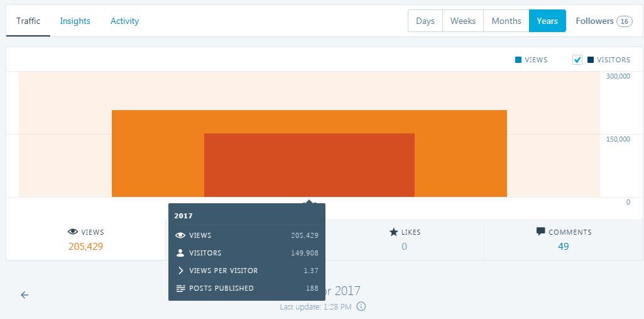Click the 149,908 visitors value in tooltip
Screen dimensions: 644x319
304,253
